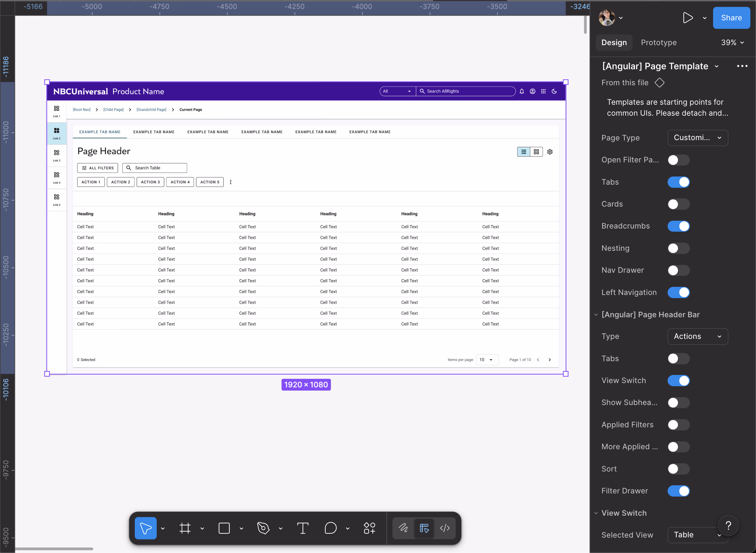Toggle the Cards switch
This screenshot has width=756, height=553.
click(x=678, y=204)
